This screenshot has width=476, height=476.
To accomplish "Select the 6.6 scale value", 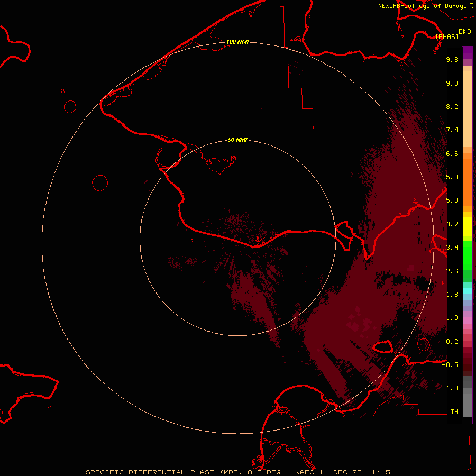I will tap(452, 153).
